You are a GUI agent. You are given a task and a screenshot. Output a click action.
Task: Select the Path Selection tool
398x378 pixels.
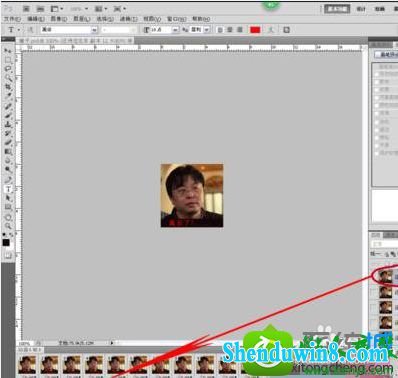tap(8, 198)
